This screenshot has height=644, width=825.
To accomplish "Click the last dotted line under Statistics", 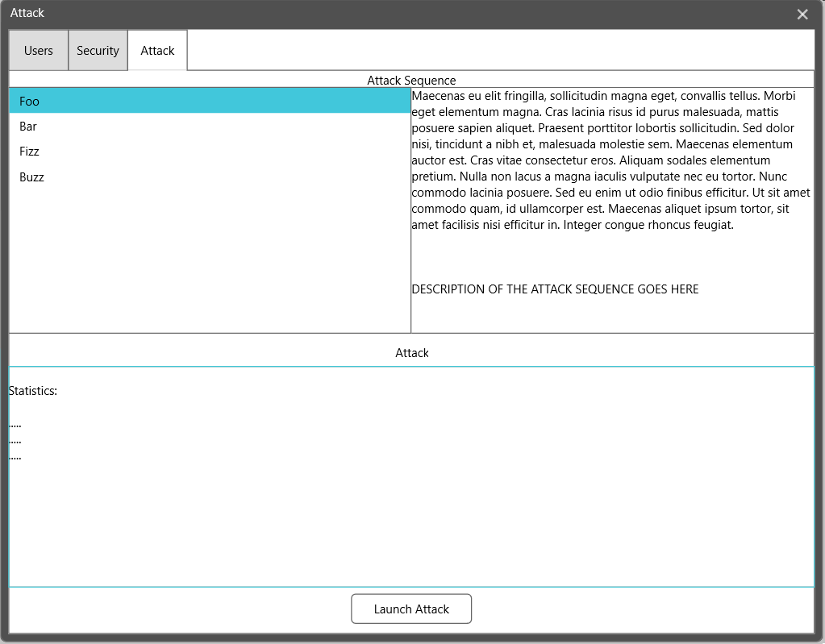I will [x=15, y=457].
